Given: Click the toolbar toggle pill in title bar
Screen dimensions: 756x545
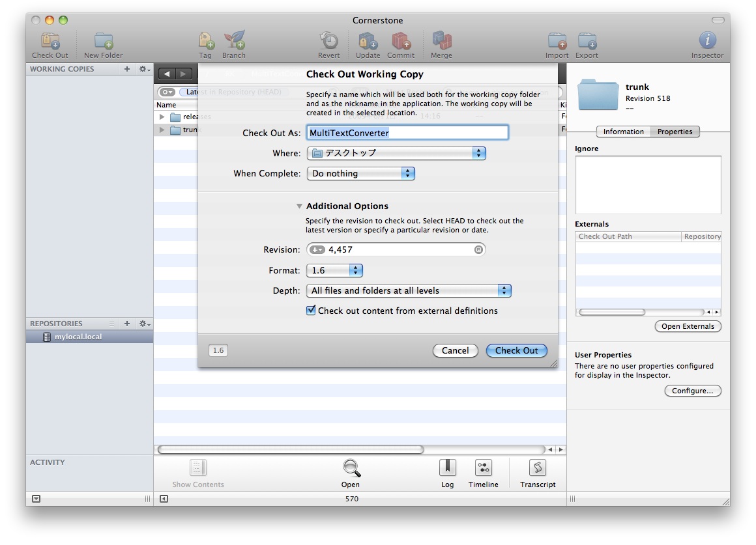Looking at the screenshot, I should [x=718, y=20].
